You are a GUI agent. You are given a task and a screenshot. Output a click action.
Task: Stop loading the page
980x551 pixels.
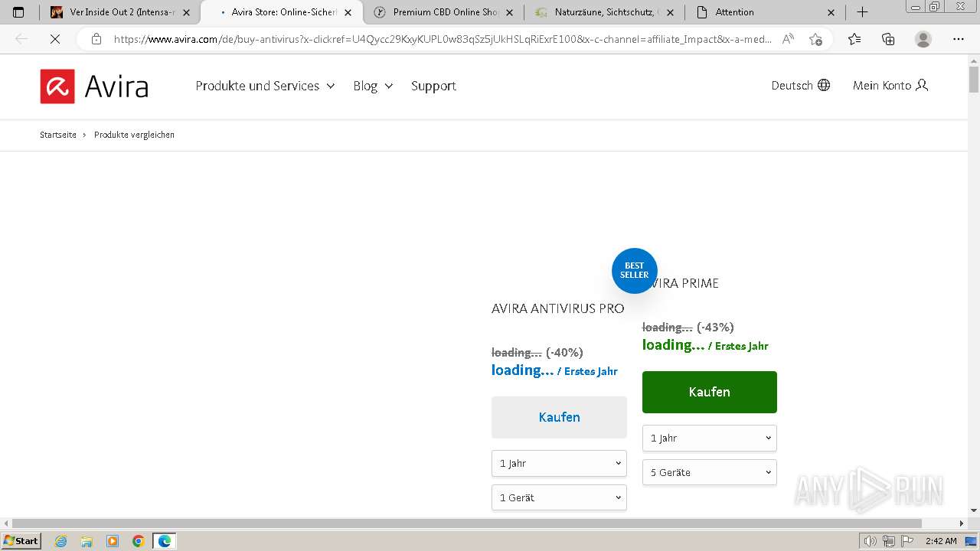55,39
